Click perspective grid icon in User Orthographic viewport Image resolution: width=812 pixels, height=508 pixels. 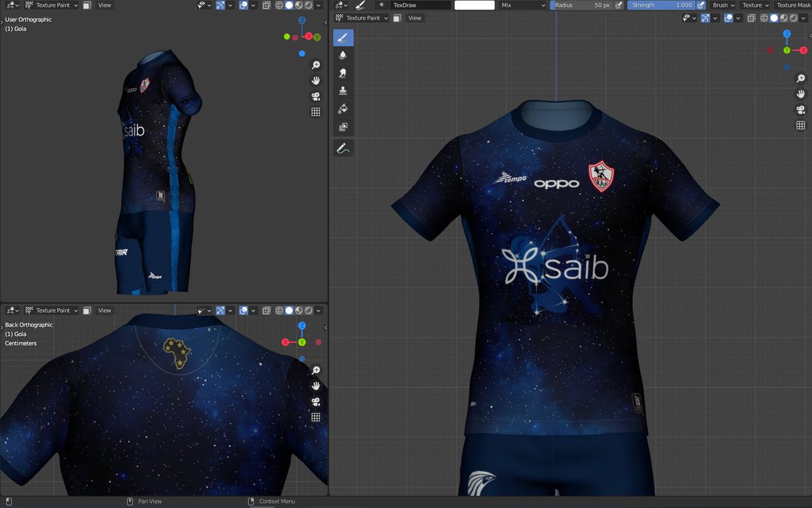[315, 112]
